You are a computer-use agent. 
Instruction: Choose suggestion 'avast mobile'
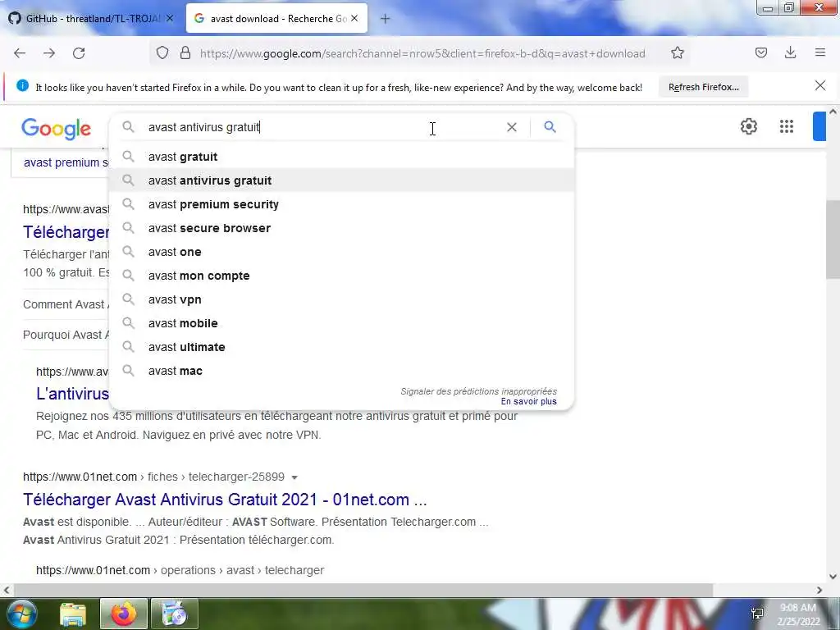342,323
